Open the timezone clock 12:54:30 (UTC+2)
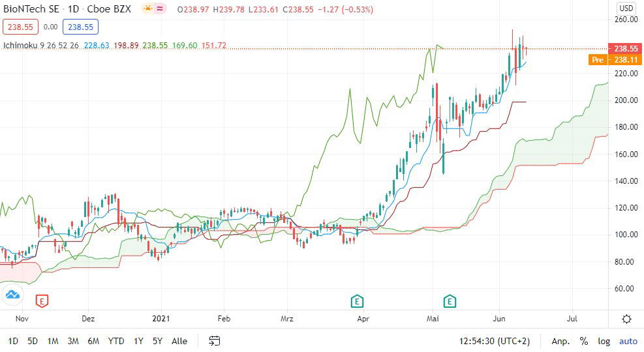The height and width of the screenshot is (352, 644). point(494,341)
